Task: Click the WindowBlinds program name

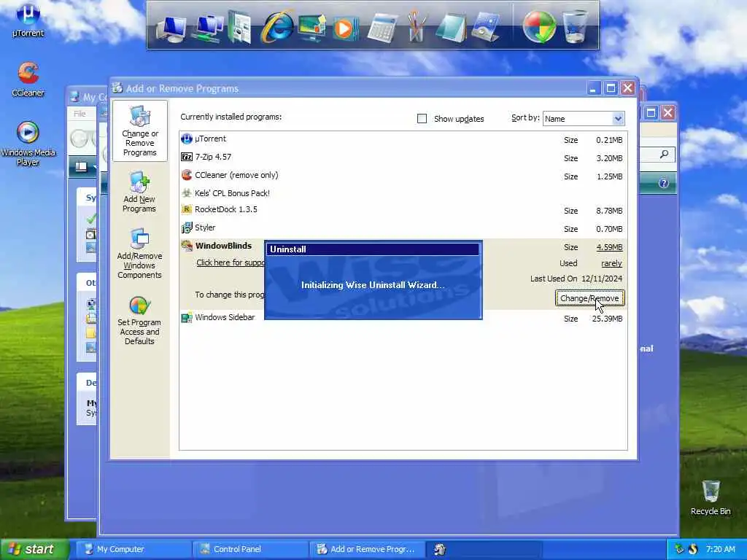Action: 223,246
